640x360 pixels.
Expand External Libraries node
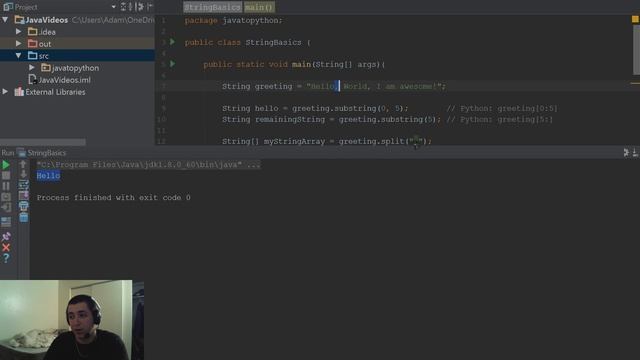[5, 91]
